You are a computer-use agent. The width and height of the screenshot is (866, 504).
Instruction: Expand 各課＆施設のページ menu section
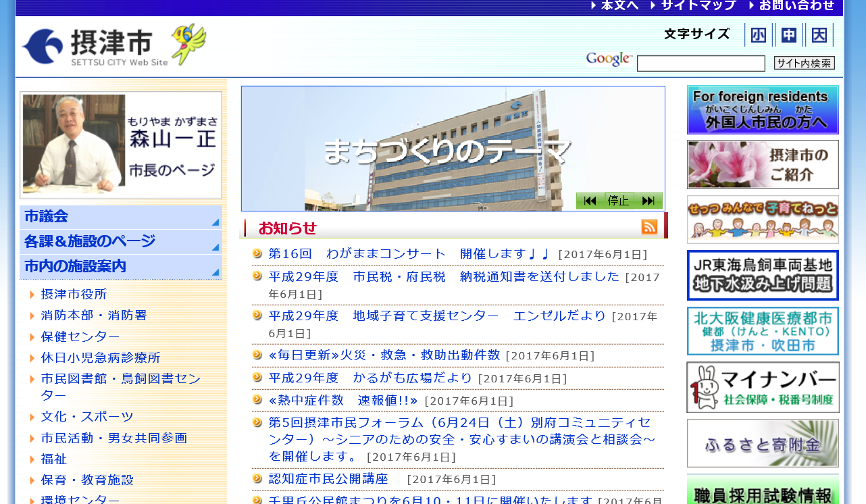(121, 242)
